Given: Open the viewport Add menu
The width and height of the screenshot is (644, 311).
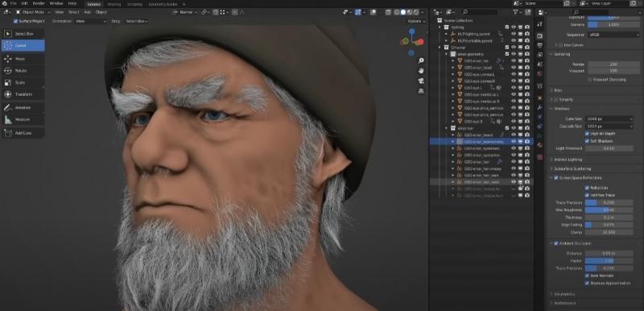Looking at the screenshot, I should (87, 12).
